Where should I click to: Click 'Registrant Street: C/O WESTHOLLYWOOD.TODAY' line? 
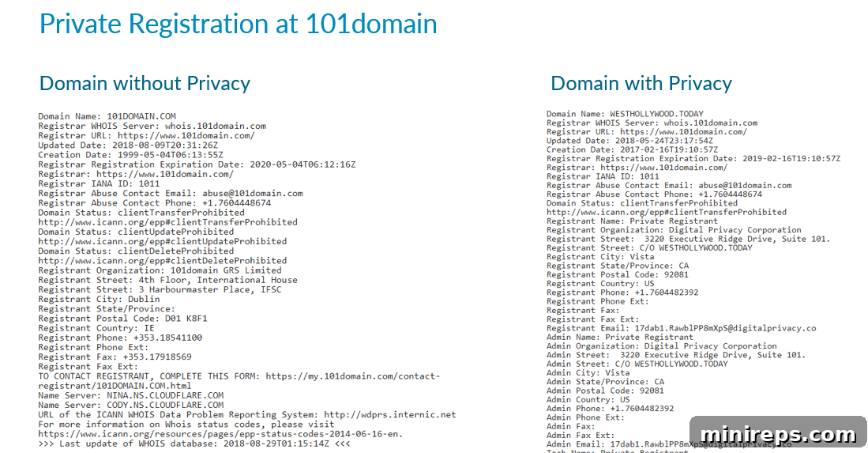[x=649, y=248]
